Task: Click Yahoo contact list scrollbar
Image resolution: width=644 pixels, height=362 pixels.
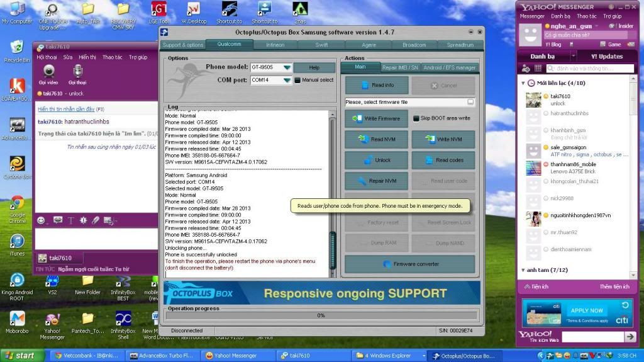Action: pos(633,177)
